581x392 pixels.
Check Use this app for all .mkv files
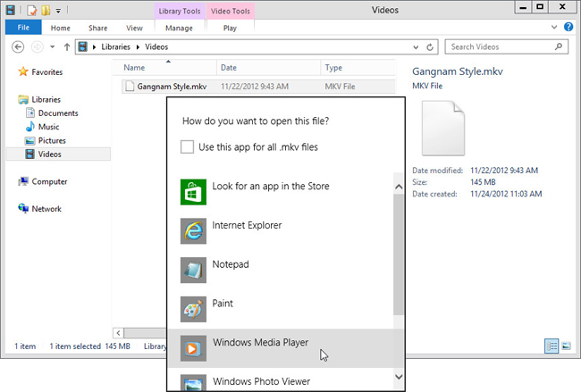[x=187, y=147]
